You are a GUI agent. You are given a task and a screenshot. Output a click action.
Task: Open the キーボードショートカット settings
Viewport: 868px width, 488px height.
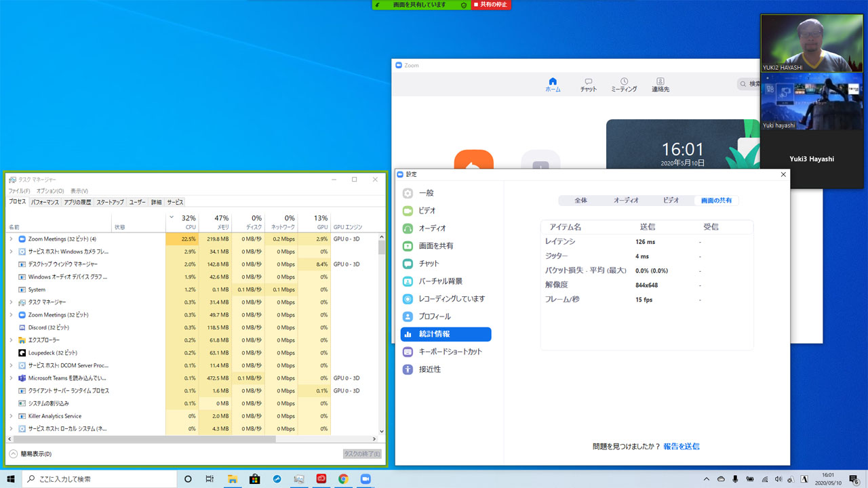(x=450, y=352)
